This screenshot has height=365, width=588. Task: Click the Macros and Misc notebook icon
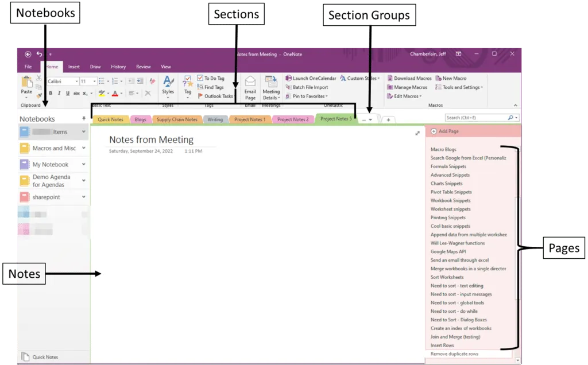tap(25, 149)
